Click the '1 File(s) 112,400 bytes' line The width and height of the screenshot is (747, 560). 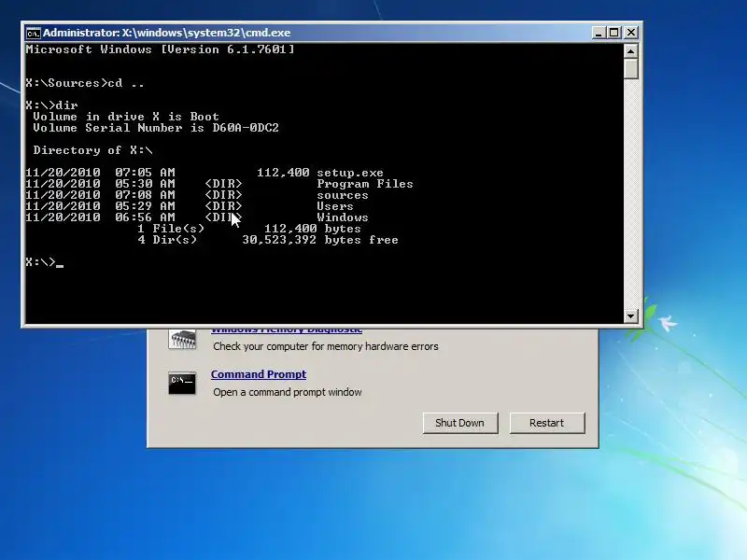point(249,229)
